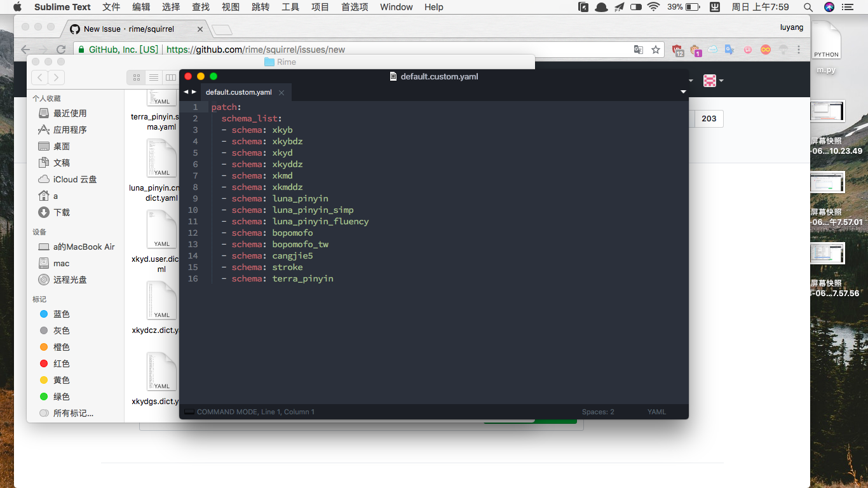Click the Chrome address bar URL

255,50
